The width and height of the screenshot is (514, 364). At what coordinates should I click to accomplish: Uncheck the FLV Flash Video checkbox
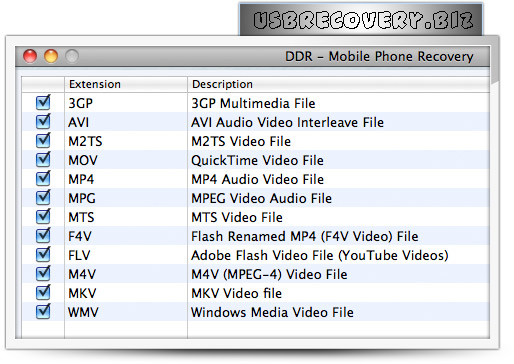tap(43, 255)
